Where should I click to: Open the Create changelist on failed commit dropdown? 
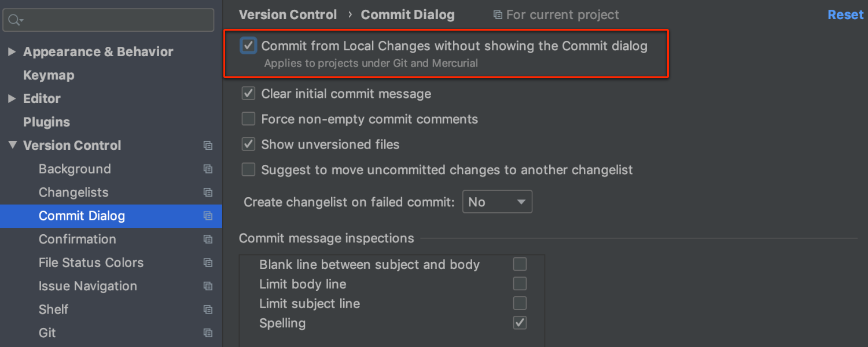(x=497, y=201)
